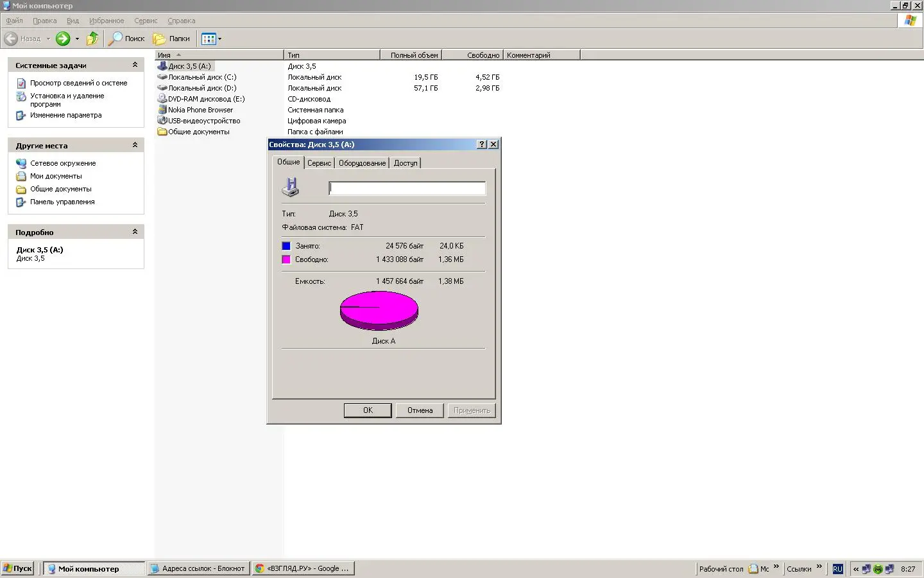
Task: Select the Nokia Phone Browser icon
Action: click(x=162, y=110)
